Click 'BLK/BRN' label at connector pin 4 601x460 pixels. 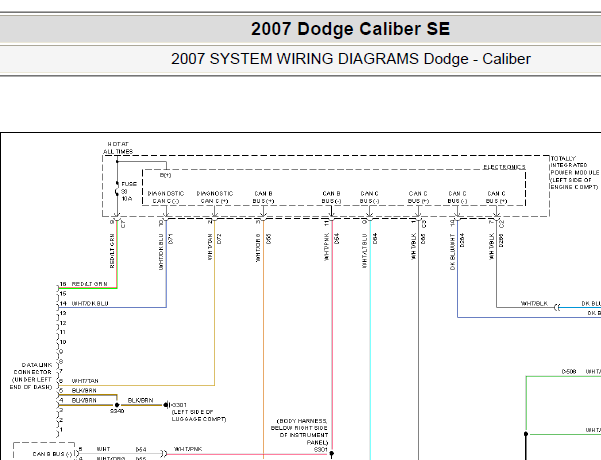click(84, 400)
